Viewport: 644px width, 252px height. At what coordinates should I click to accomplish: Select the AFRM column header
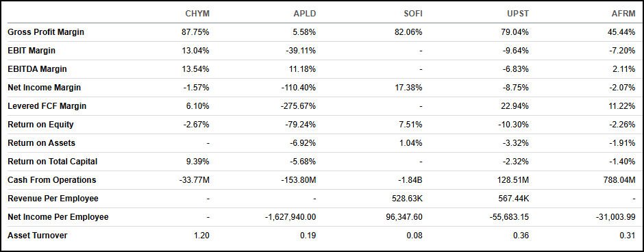click(623, 14)
